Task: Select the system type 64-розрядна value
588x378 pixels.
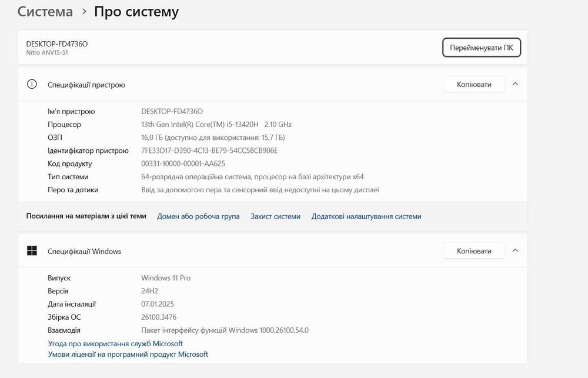Action: pyautogui.click(x=252, y=176)
